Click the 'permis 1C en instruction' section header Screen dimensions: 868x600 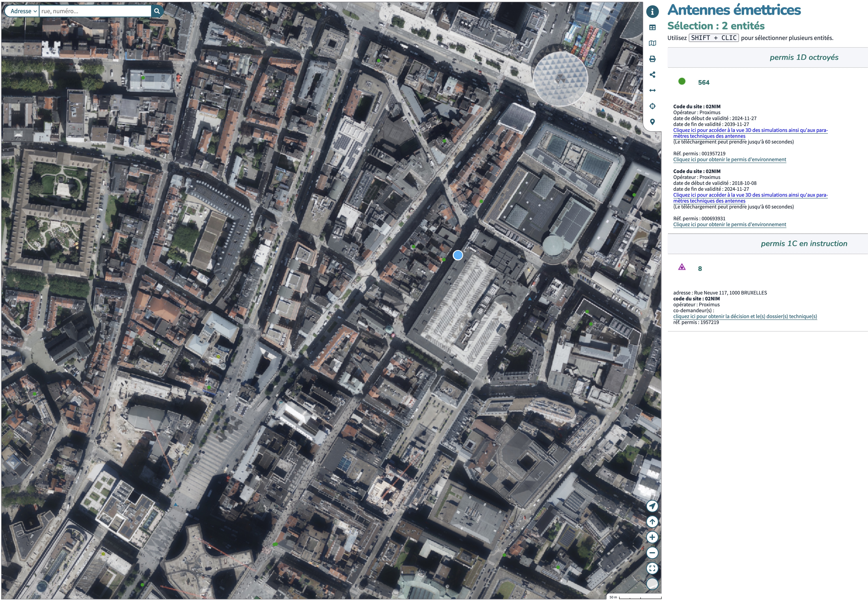[x=804, y=243]
